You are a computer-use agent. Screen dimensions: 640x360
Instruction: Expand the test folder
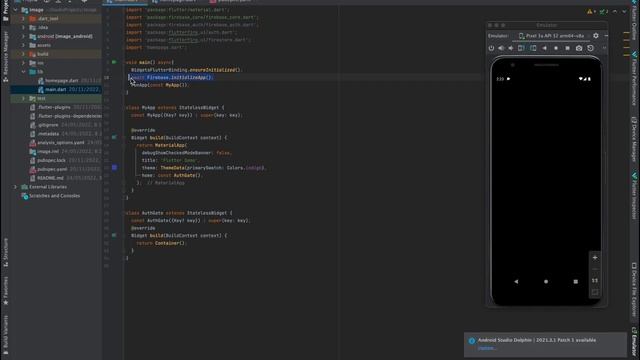23,98
